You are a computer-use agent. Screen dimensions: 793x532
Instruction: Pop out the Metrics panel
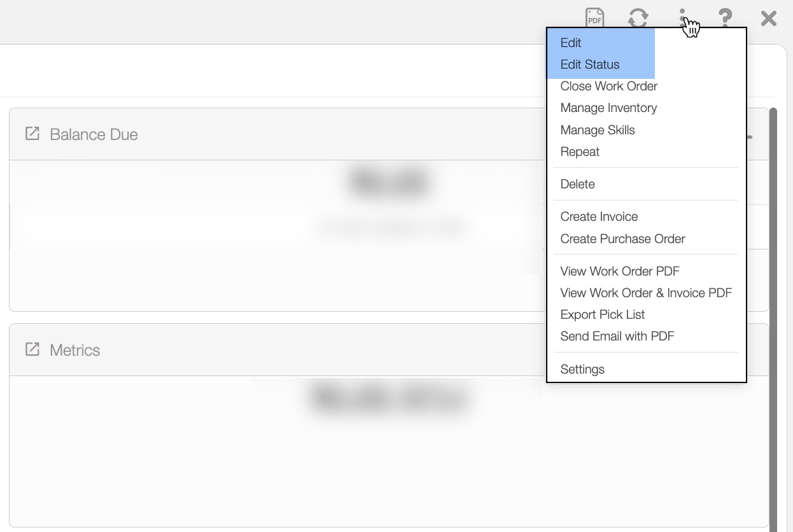(x=32, y=349)
